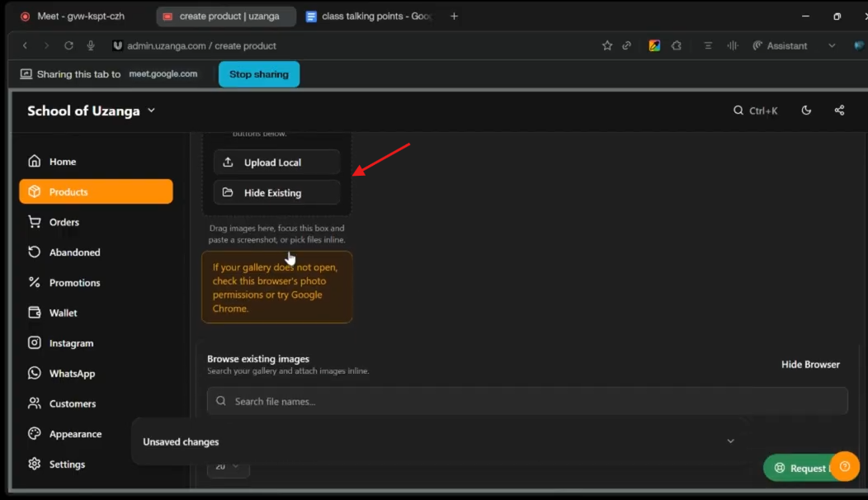This screenshot has width=868, height=500.
Task: Go to Orders in the sidebar
Action: coord(96,222)
